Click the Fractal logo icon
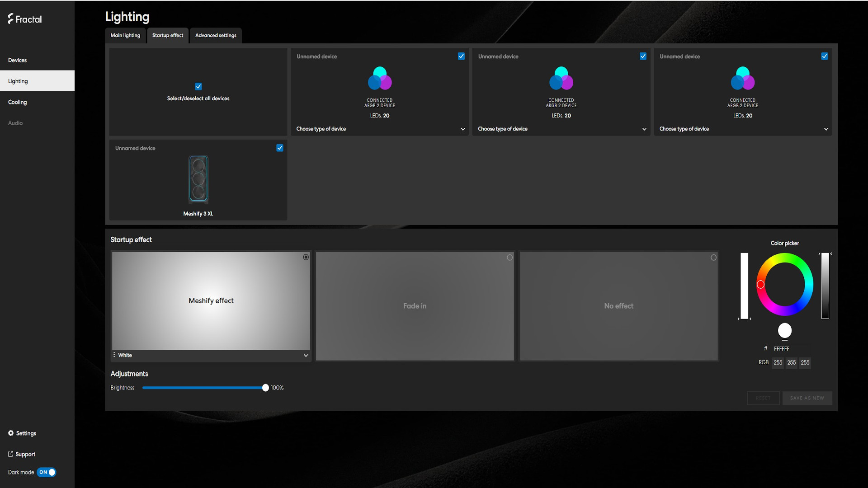 (x=11, y=19)
